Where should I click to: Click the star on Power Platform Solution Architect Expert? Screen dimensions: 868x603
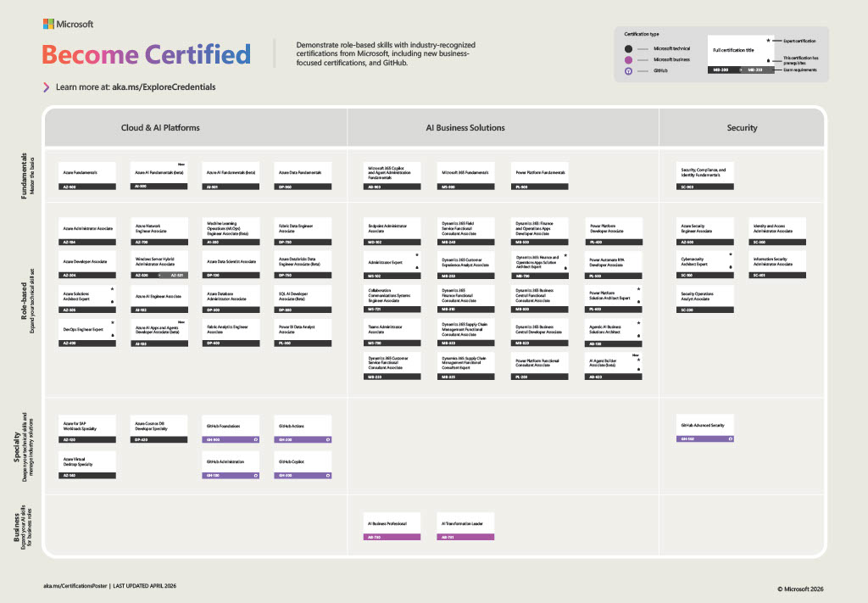tap(638, 289)
